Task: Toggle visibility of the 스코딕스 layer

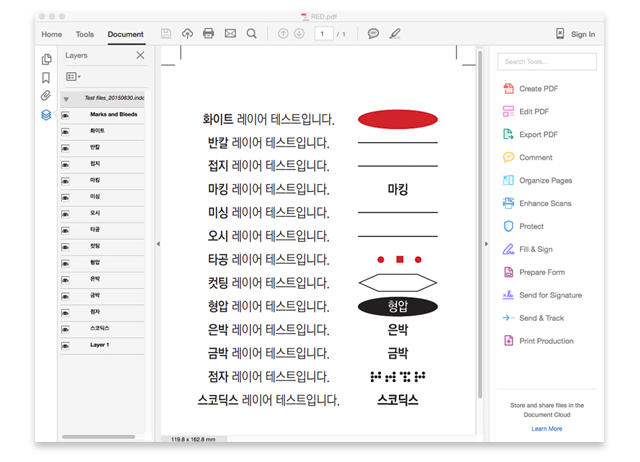Action: [x=65, y=329]
